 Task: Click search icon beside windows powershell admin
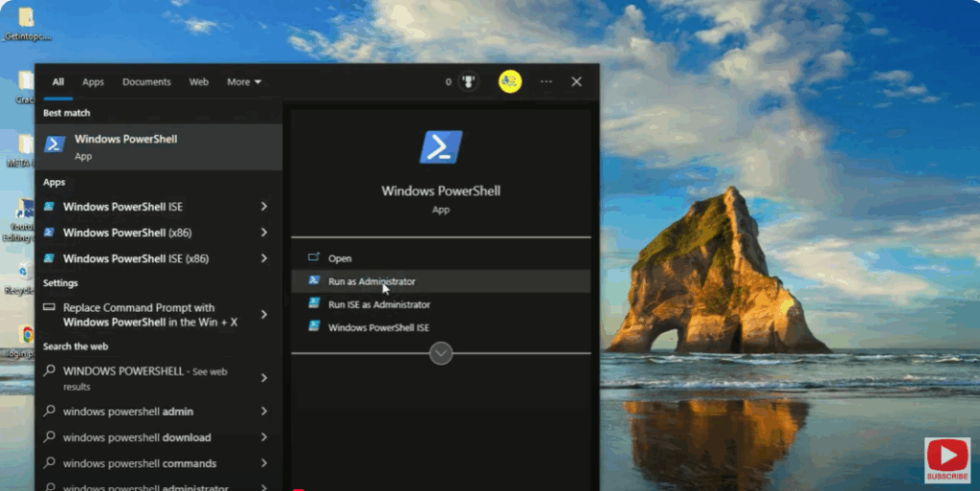(49, 411)
